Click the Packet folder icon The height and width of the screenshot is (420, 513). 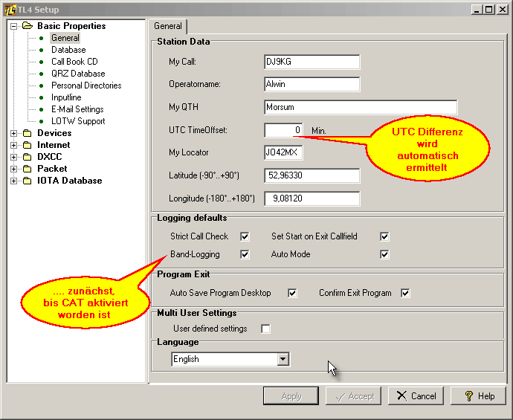(x=28, y=169)
